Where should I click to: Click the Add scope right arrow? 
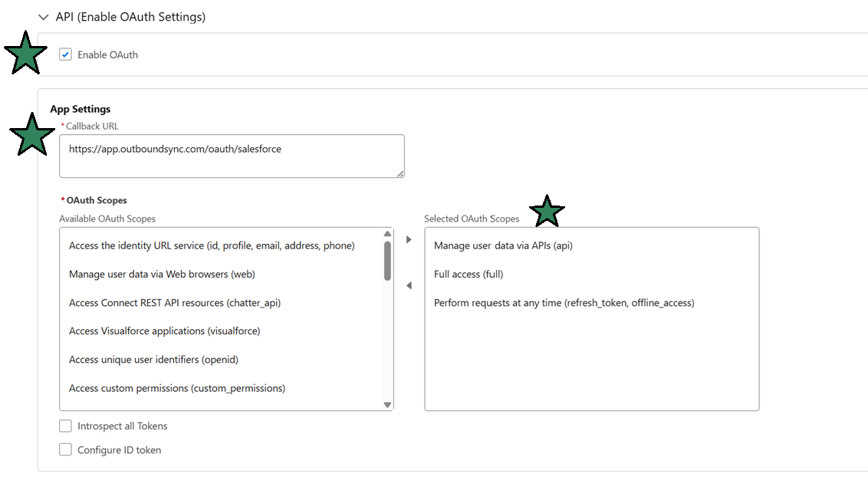point(409,238)
